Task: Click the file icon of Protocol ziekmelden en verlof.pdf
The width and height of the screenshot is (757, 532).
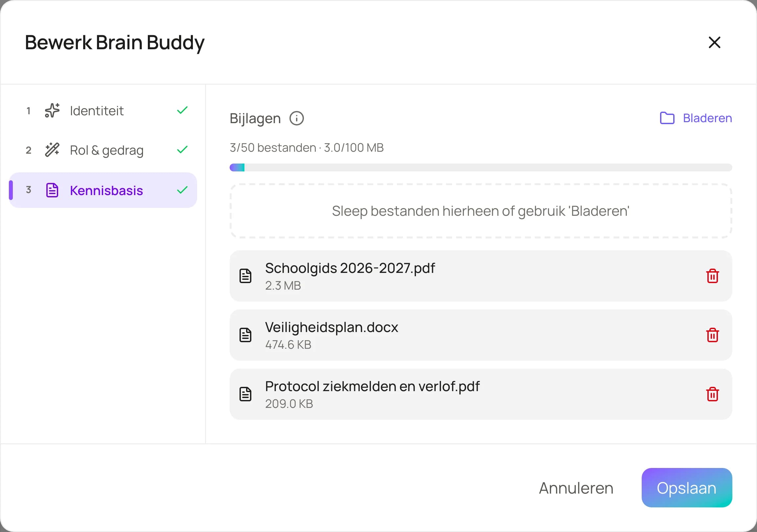Action: [x=245, y=394]
